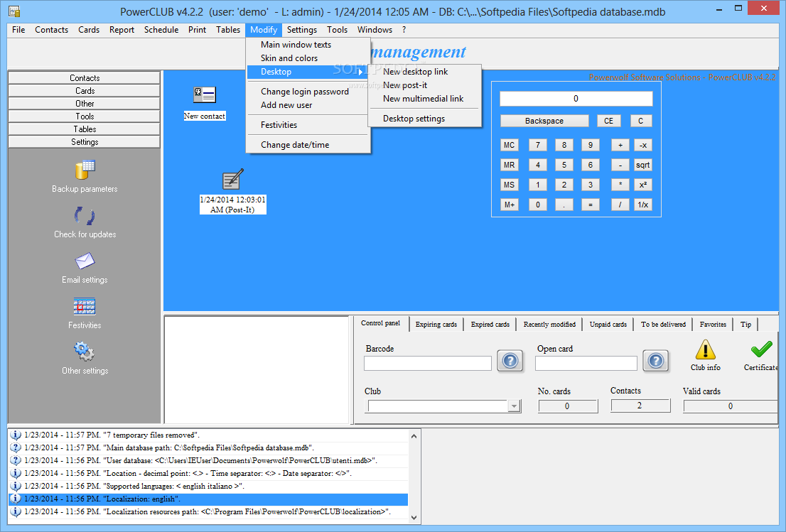Switch to Favorites tab

[713, 324]
